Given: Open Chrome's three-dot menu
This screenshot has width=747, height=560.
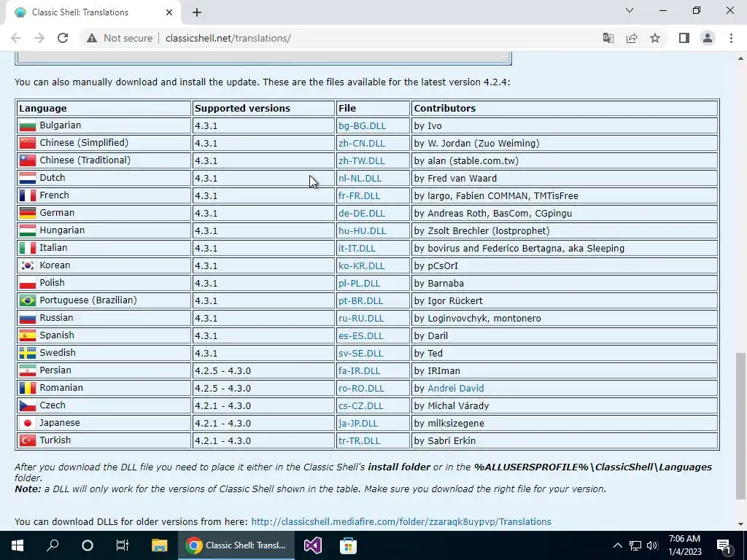Looking at the screenshot, I should (731, 38).
